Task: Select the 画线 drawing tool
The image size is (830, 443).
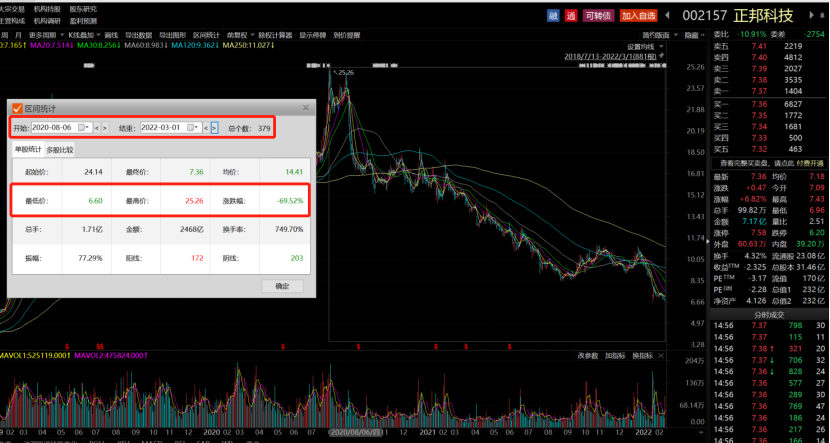Action: [111, 35]
